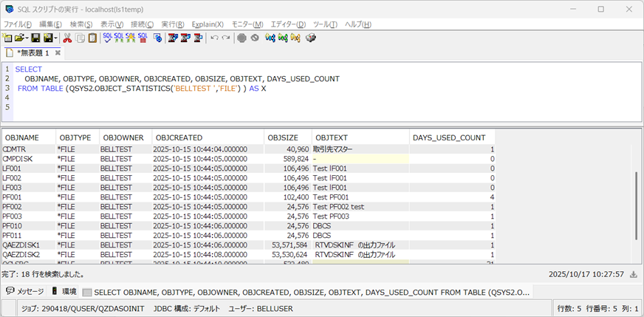Click the first SQL run icon
The height and width of the screenshot is (317, 644).
coord(108,38)
